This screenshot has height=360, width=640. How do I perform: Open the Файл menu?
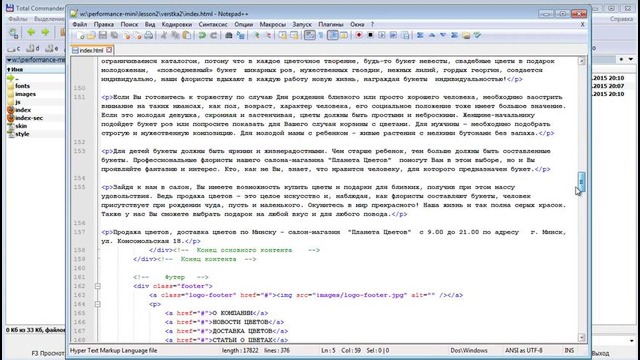pos(80,24)
